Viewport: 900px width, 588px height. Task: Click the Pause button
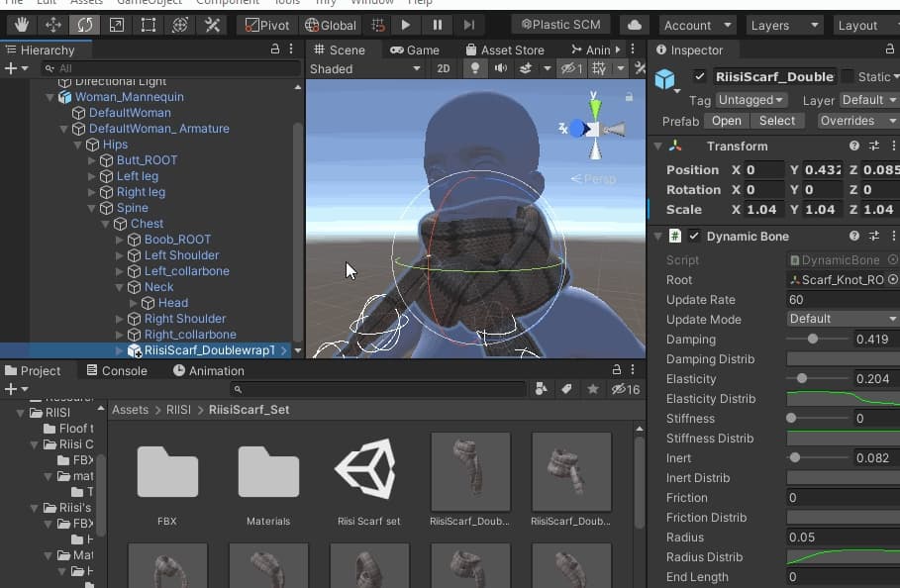point(438,25)
